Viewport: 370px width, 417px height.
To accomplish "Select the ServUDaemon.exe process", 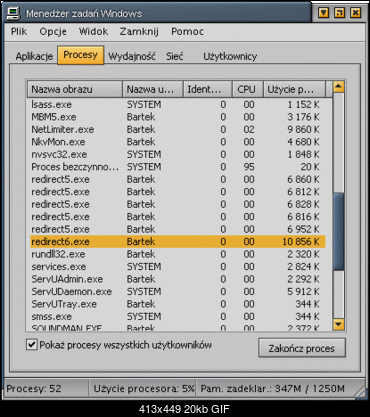I will click(177, 291).
